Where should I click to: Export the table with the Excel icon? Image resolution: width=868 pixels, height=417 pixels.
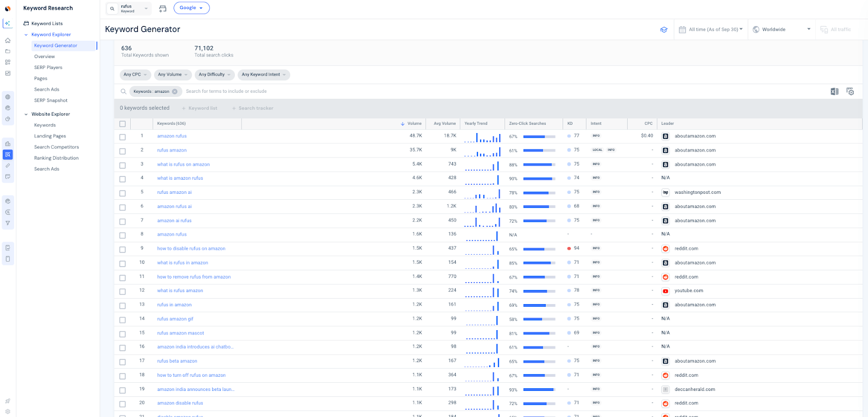[x=834, y=92]
